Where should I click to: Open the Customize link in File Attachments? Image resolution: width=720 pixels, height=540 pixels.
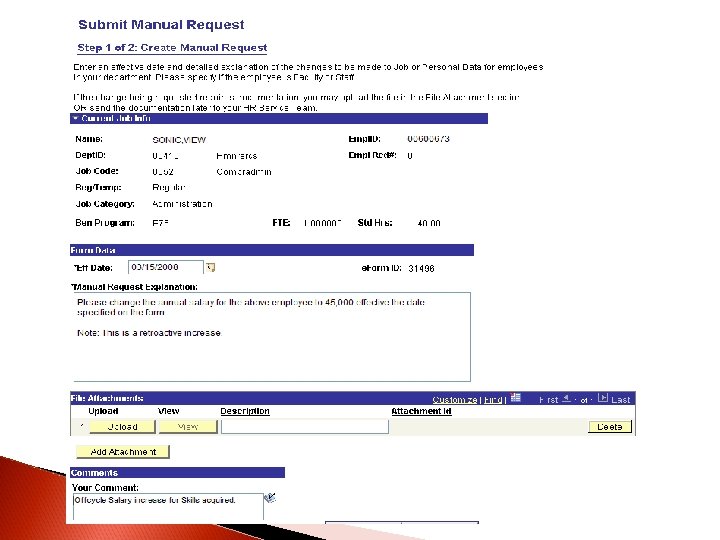pyautogui.click(x=455, y=400)
